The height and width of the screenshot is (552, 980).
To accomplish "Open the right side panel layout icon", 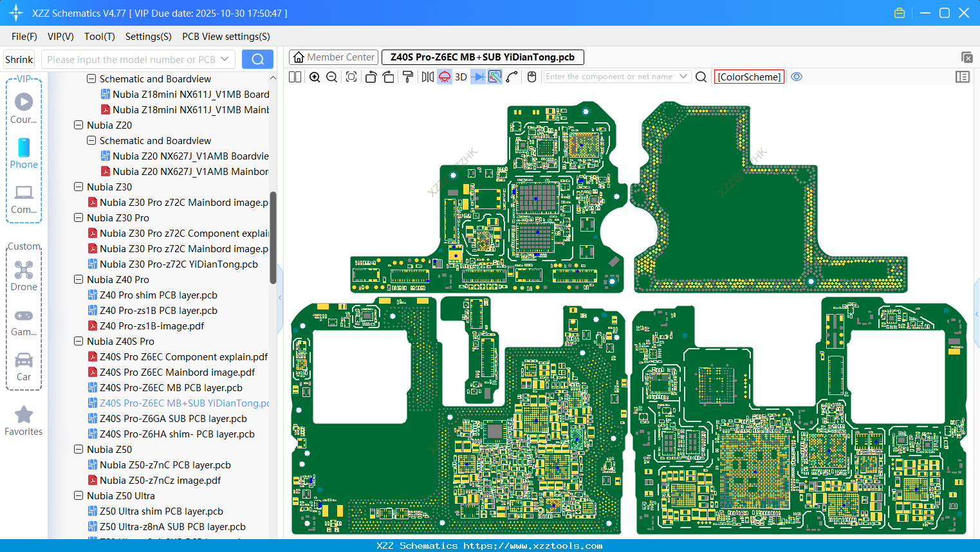I will click(963, 77).
